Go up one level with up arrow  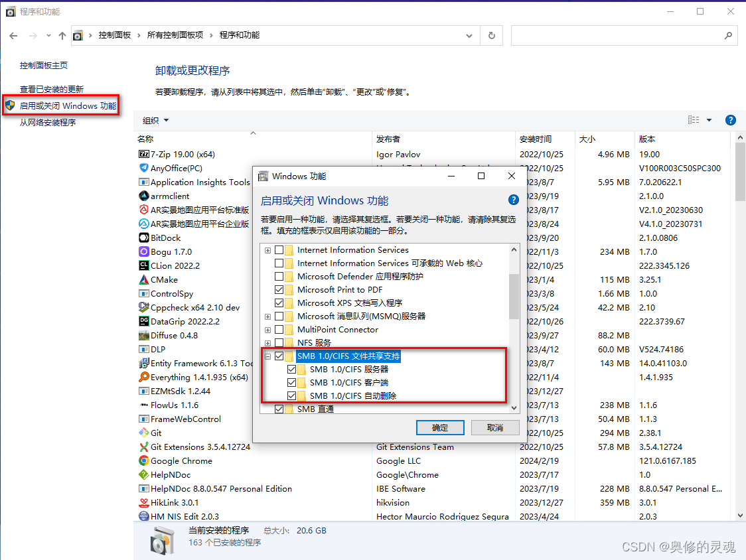62,36
